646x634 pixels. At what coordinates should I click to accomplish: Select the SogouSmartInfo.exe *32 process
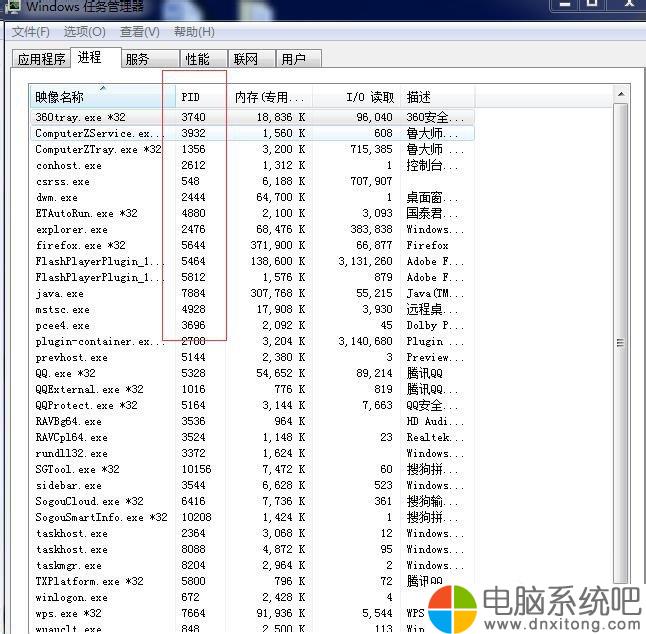252,517
